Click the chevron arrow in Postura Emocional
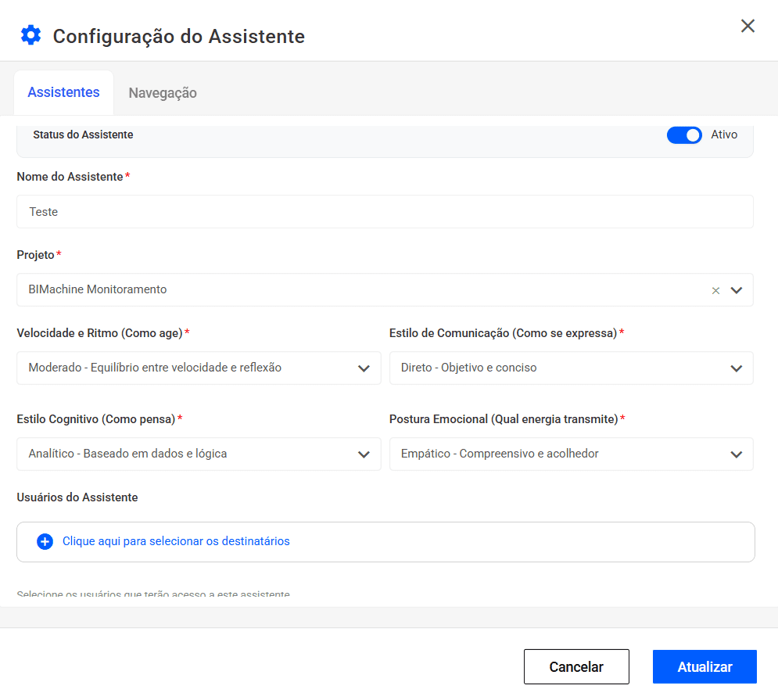The height and width of the screenshot is (700, 778). 736,454
